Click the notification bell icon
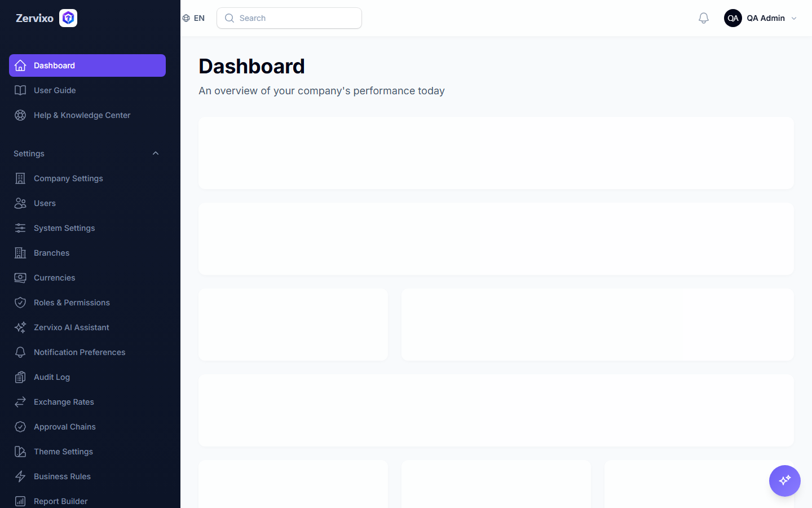This screenshot has width=812, height=508. (704, 18)
